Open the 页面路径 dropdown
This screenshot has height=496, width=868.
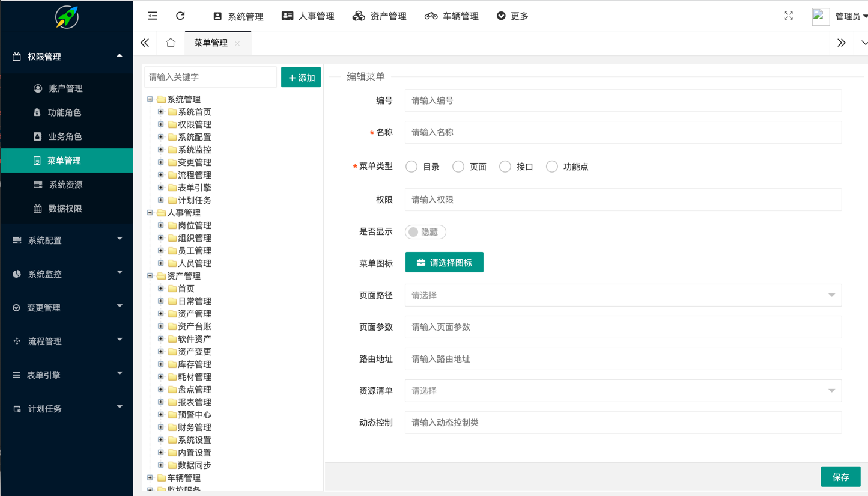pos(623,295)
